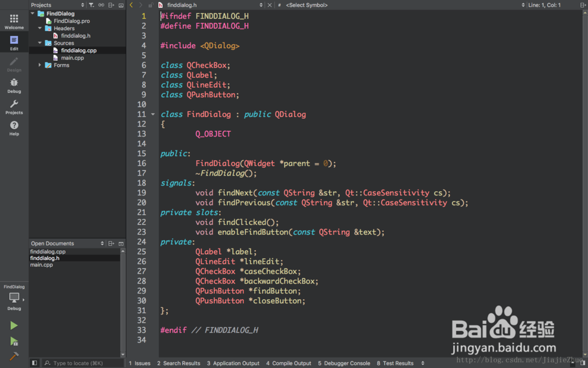
Task: Build project with hammer icon
Action: pyautogui.click(x=14, y=356)
